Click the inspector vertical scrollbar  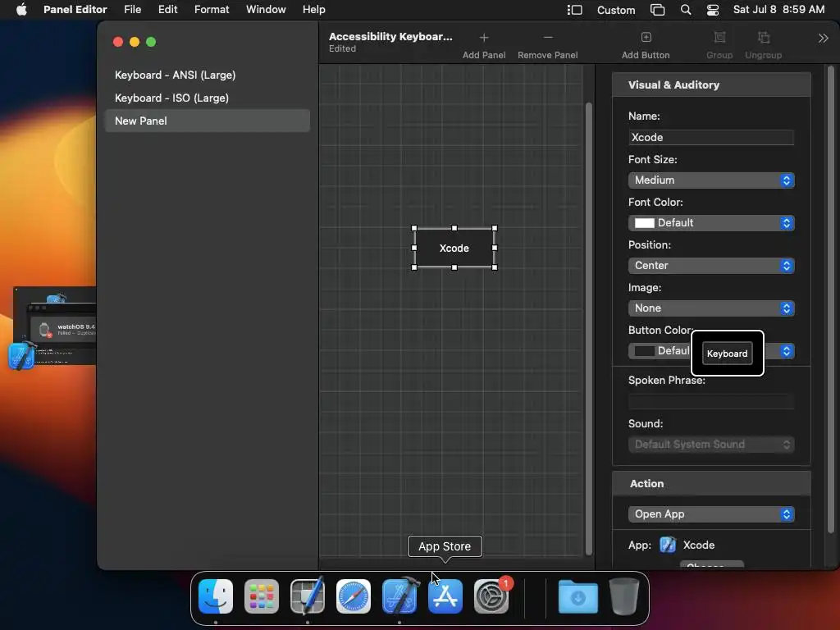tap(831, 300)
